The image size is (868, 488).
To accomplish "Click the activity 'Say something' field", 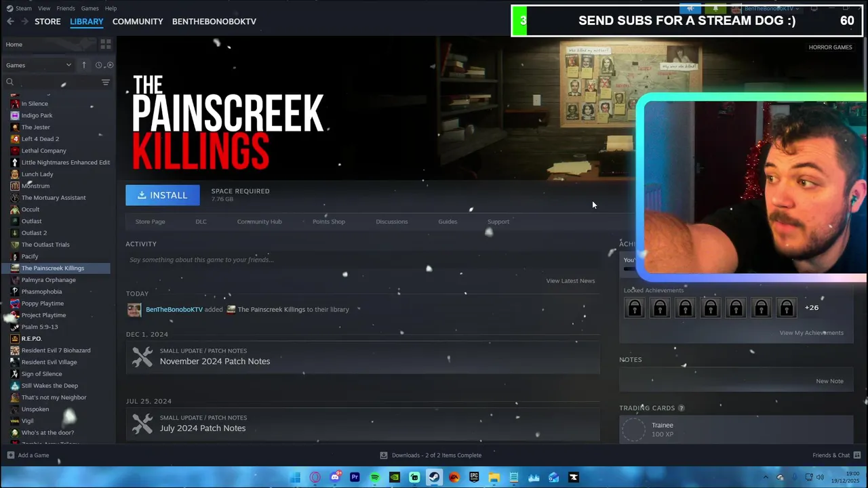I will point(363,260).
